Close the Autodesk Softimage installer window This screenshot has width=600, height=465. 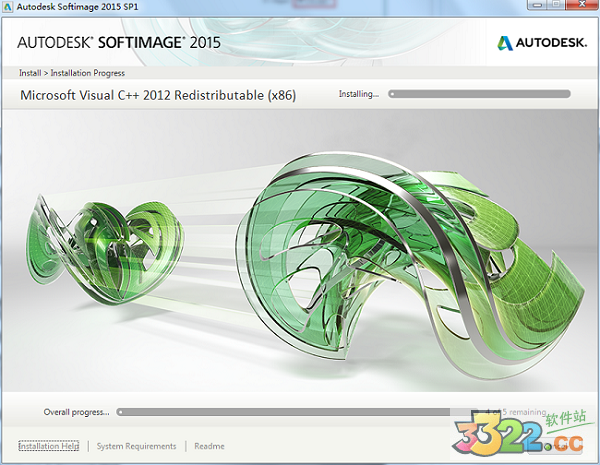(582, 5)
